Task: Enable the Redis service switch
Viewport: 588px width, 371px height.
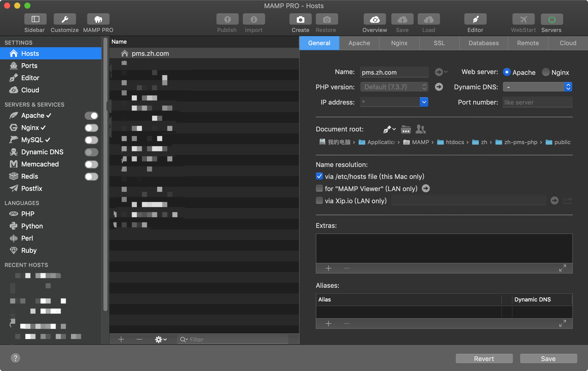Action: [91, 177]
